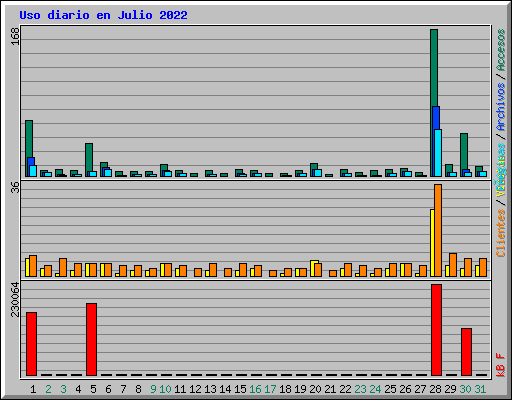Click the 230064 axis maximum label
Viewport: 512px width, 400px height.
coord(15,299)
